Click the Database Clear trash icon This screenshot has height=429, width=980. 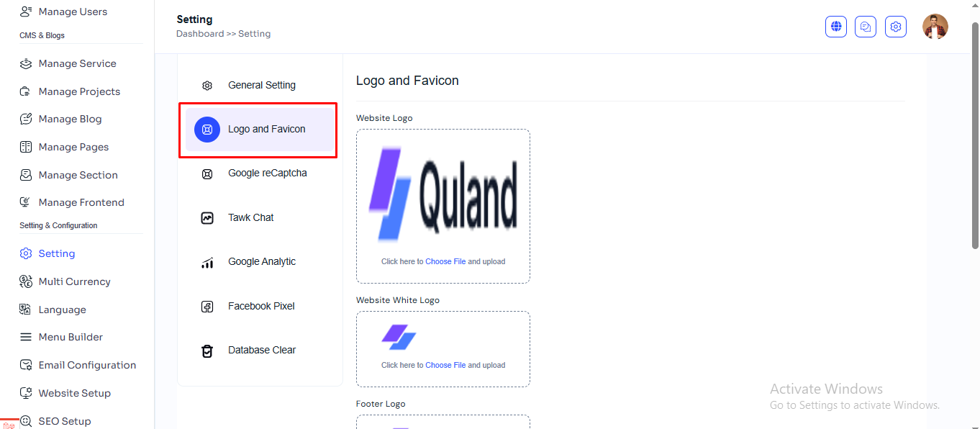pos(207,351)
